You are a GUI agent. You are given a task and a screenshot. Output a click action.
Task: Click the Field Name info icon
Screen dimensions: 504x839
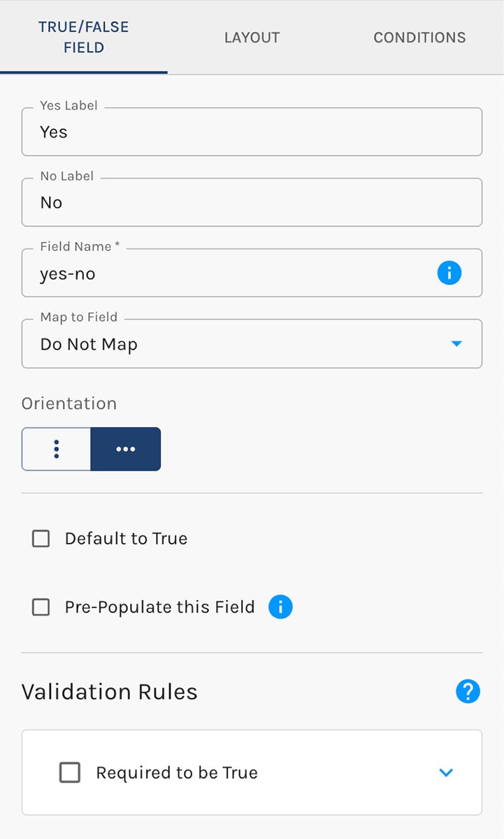click(449, 273)
